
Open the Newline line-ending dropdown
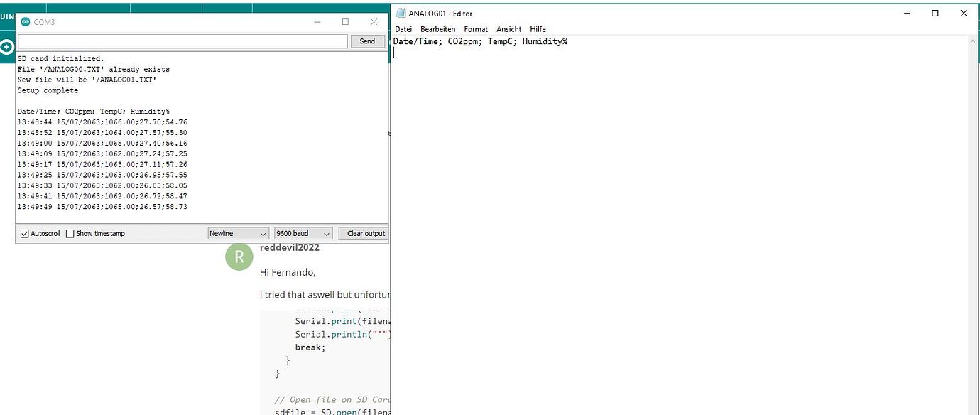coord(238,233)
